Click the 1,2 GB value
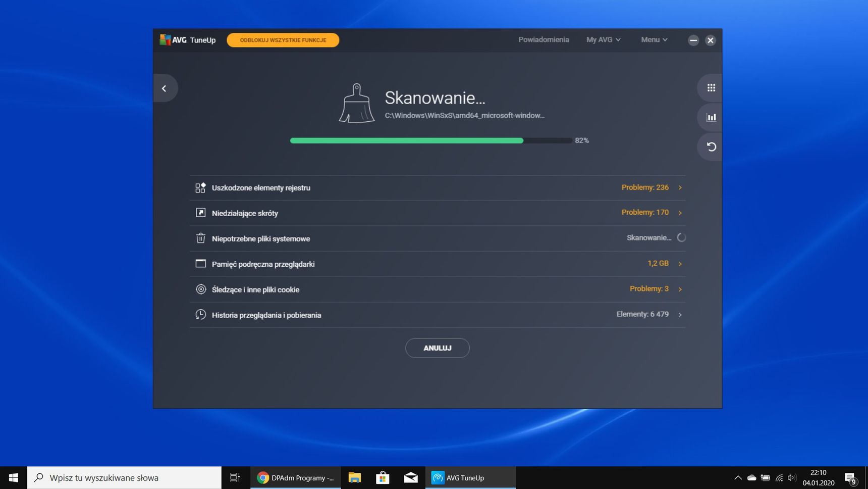 (658, 264)
